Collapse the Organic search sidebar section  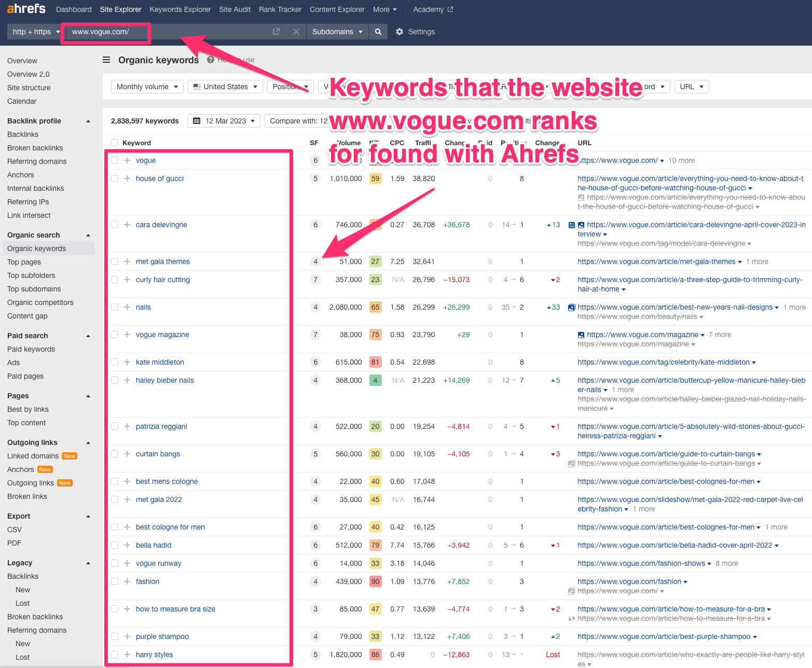[88, 235]
